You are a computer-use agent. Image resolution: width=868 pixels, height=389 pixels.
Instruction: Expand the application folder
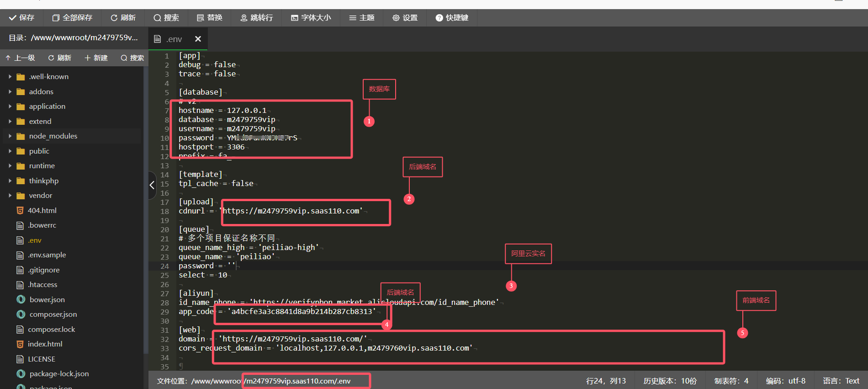[10, 107]
